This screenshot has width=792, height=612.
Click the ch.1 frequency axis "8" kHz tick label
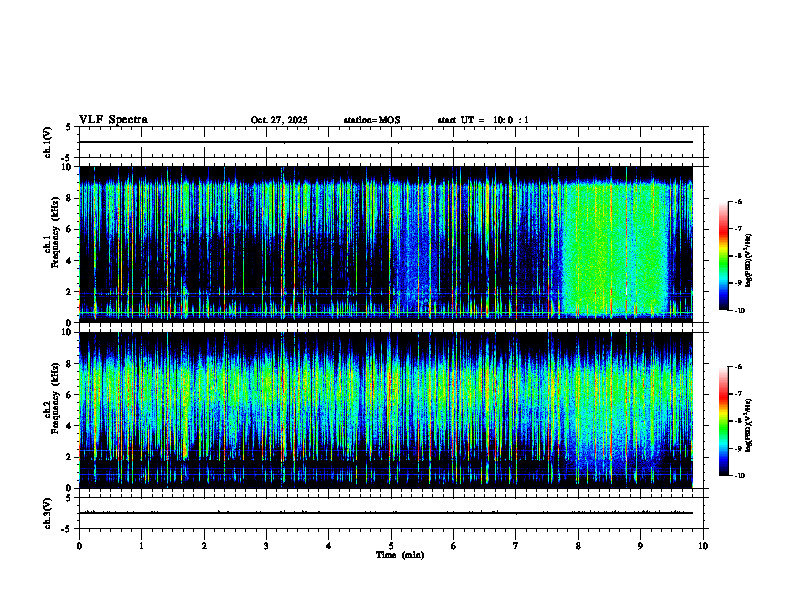71,198
